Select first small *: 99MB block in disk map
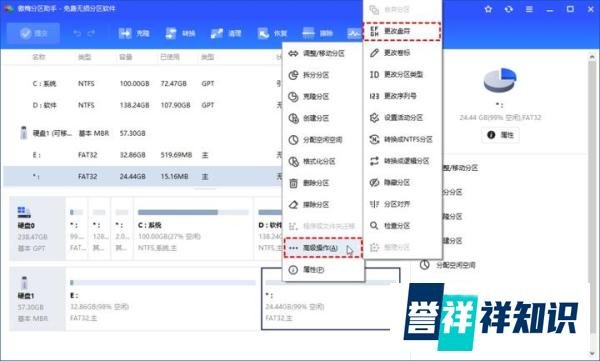Viewport: 600px width, 361px height. [x=77, y=229]
